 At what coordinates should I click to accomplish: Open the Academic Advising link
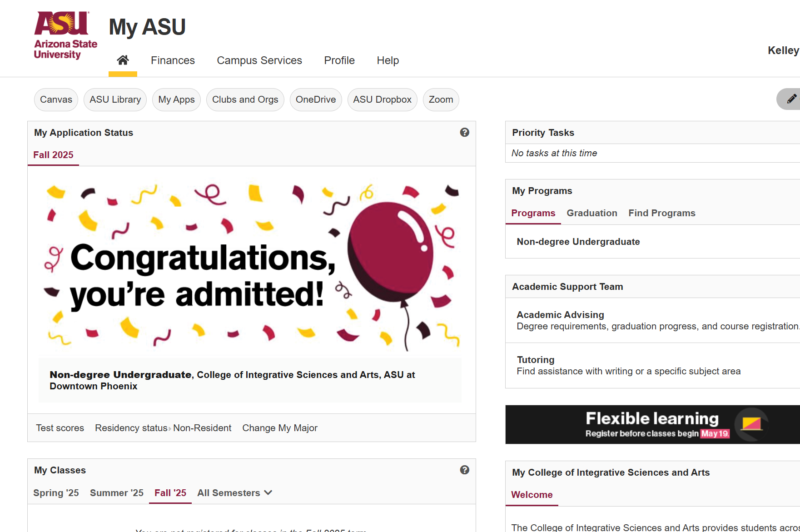(x=560, y=315)
